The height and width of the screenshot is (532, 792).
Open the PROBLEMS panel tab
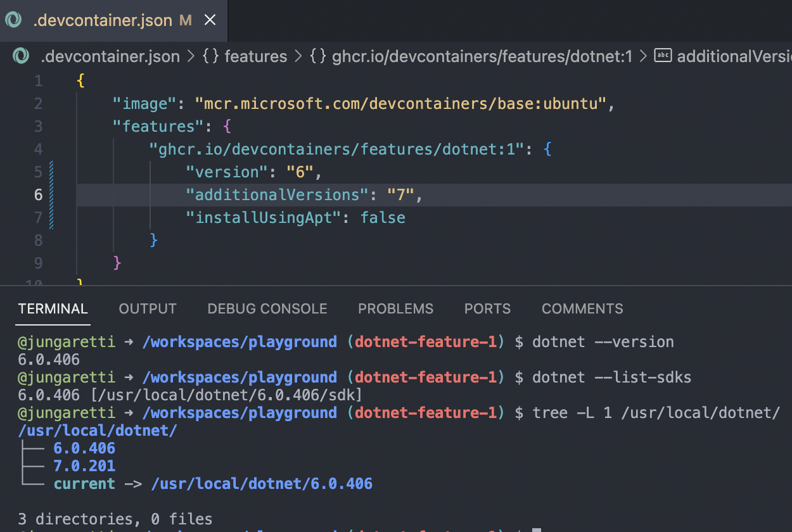396,309
